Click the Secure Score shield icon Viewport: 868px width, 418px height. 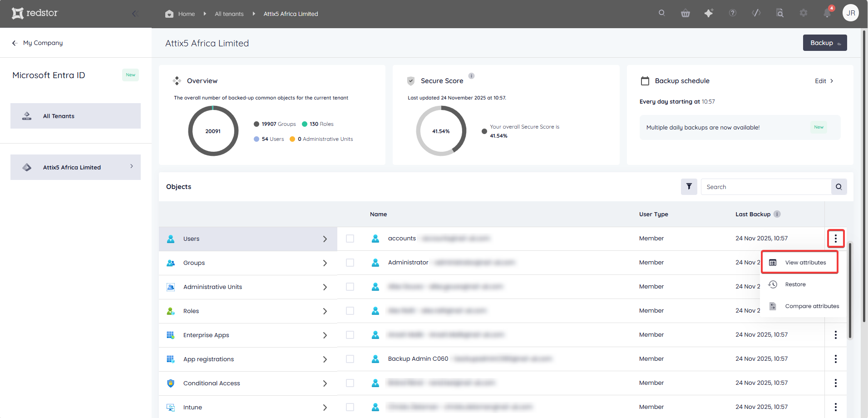tap(411, 81)
